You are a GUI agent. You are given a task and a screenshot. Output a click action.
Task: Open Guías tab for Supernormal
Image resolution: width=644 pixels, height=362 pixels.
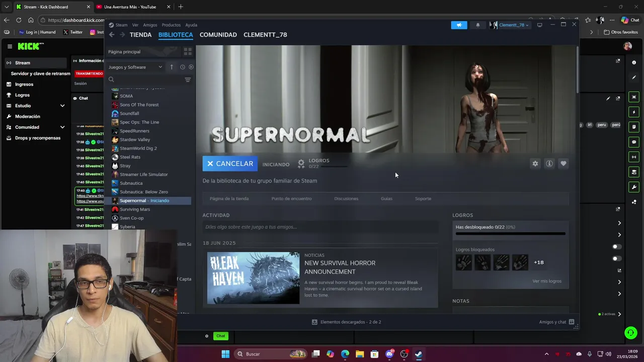coord(386,199)
